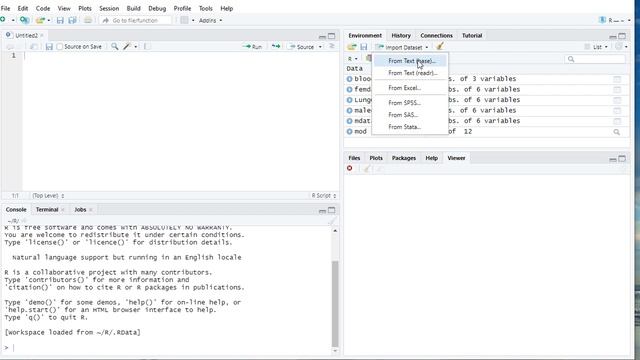This screenshot has width=640, height=360.
Task: Toggle the Source on Save checkbox
Action: pos(60,47)
